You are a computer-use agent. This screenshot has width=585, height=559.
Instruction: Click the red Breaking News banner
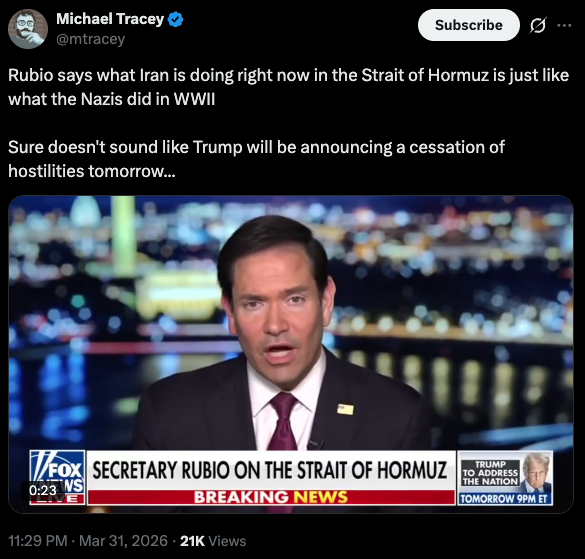271,497
